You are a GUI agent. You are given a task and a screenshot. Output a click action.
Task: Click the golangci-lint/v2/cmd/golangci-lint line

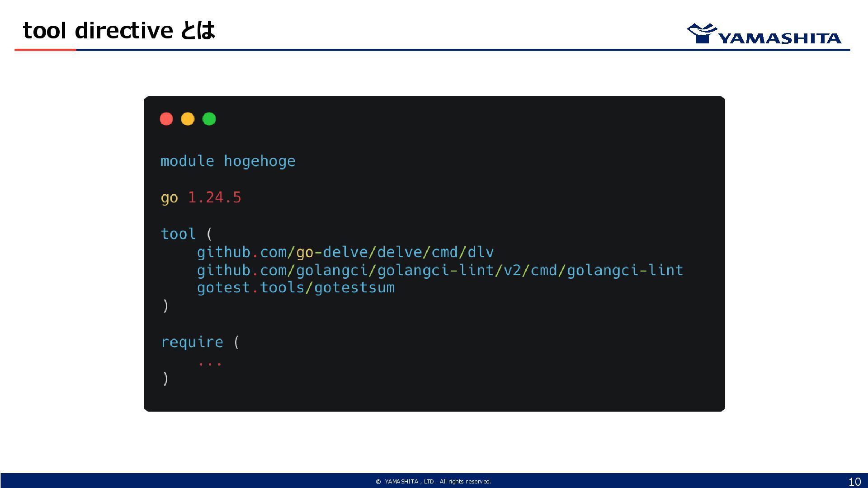[x=440, y=270]
